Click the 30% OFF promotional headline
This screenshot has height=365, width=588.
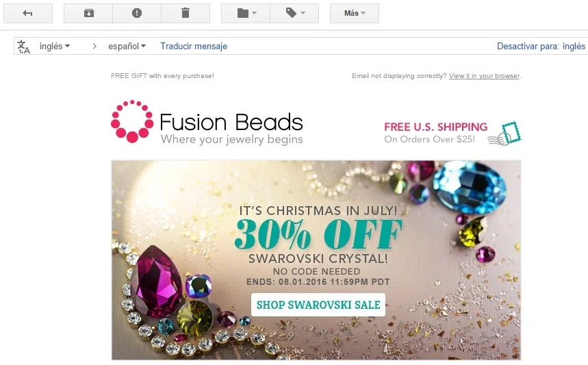(318, 234)
